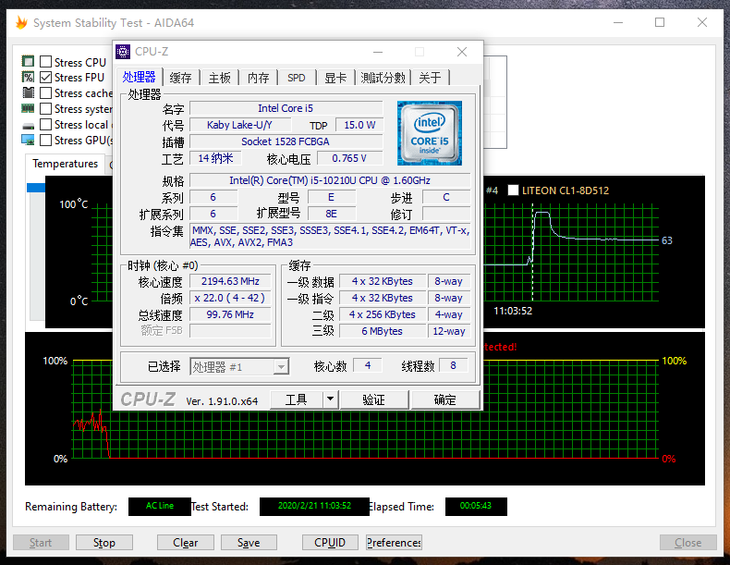This screenshot has height=565, width=730.
Task: Select the 处理器 tab in CPU-Z
Action: [x=139, y=77]
